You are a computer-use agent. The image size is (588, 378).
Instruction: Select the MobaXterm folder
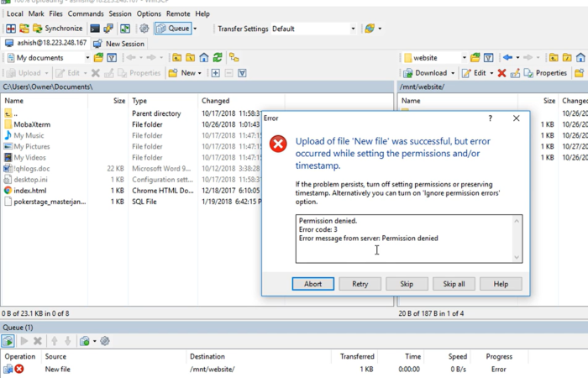[32, 124]
